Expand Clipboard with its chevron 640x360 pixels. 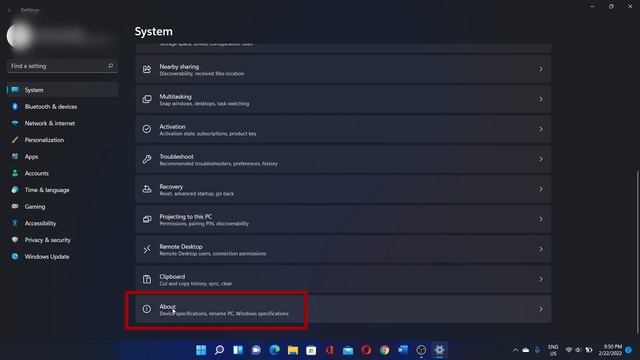point(541,279)
